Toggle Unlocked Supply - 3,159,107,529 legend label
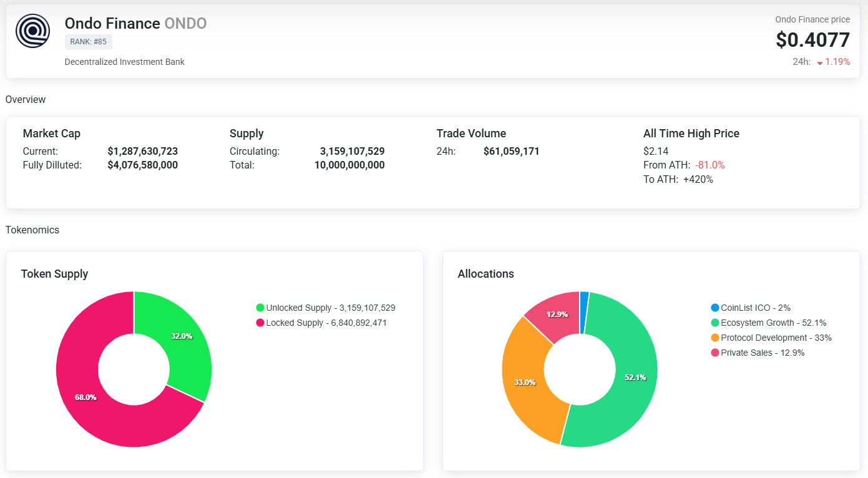 (331, 308)
